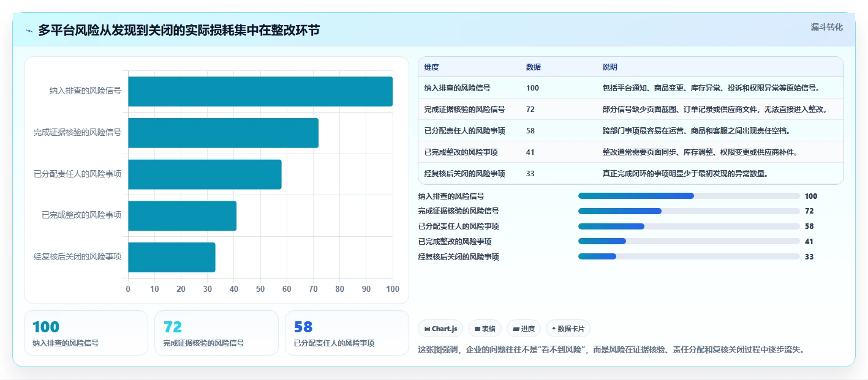Click chart axis label 已分配责任人的风险事项

pyautogui.click(x=77, y=174)
